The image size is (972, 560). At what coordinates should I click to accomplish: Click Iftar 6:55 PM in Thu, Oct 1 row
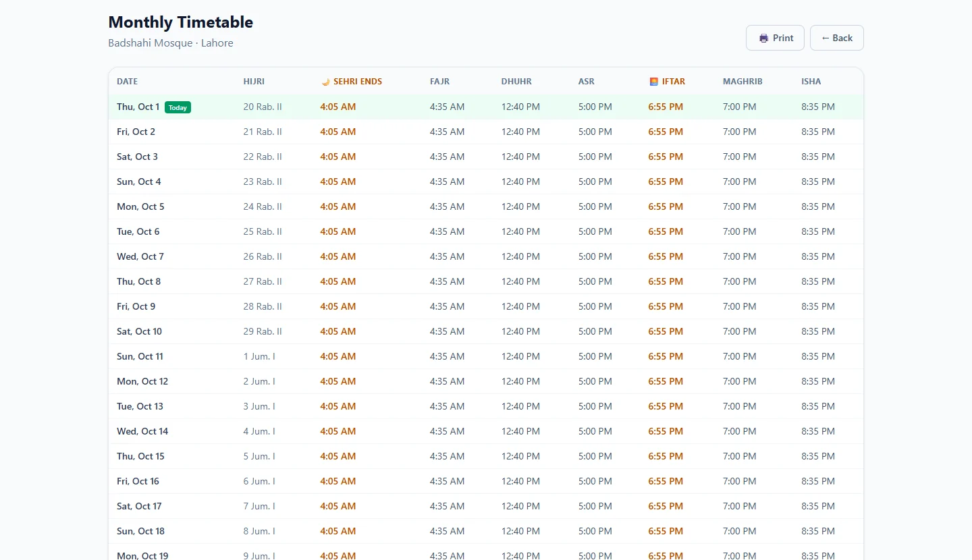(x=666, y=107)
